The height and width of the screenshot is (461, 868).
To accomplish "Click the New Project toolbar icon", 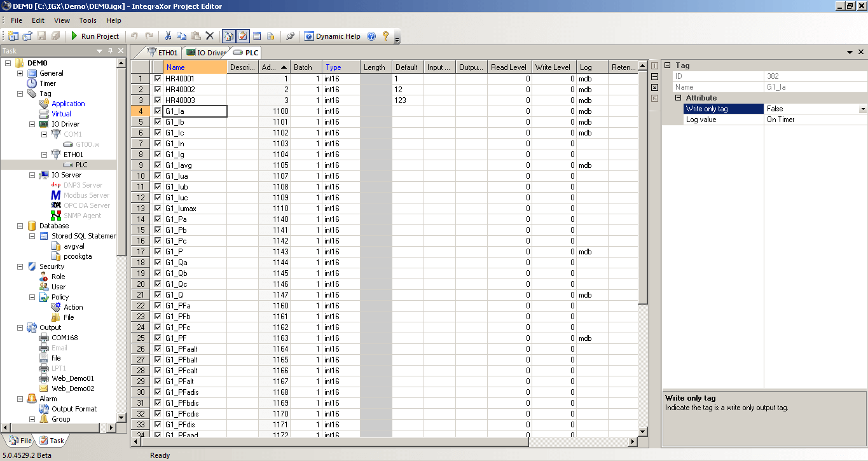I will point(13,36).
